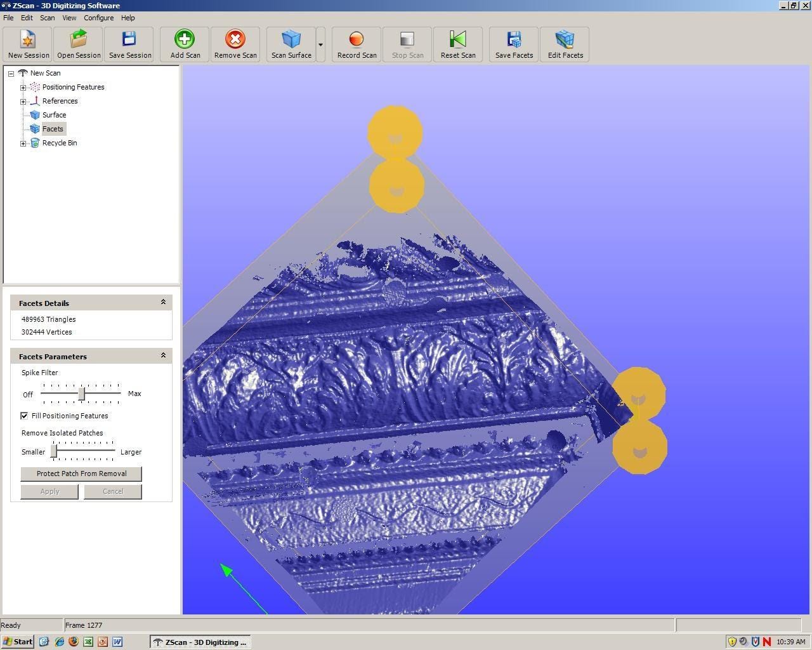Add Scan using the green plus icon
This screenshot has height=650, width=812.
185,44
